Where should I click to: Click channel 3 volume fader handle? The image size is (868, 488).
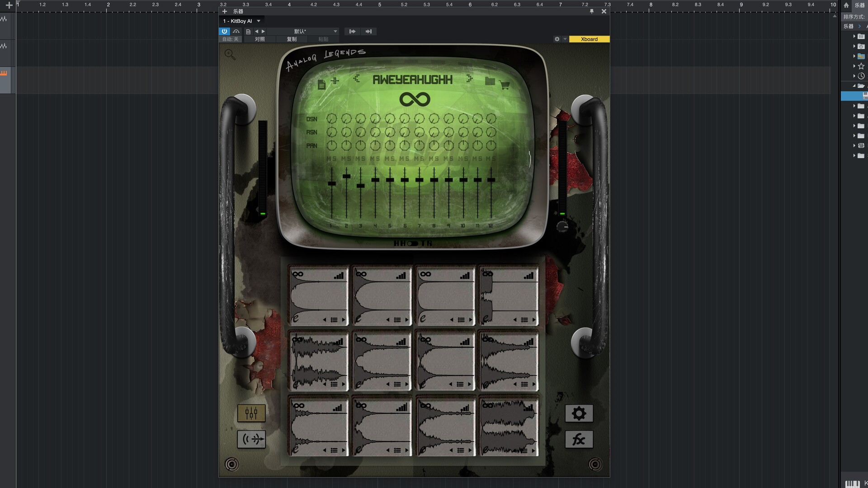click(360, 186)
